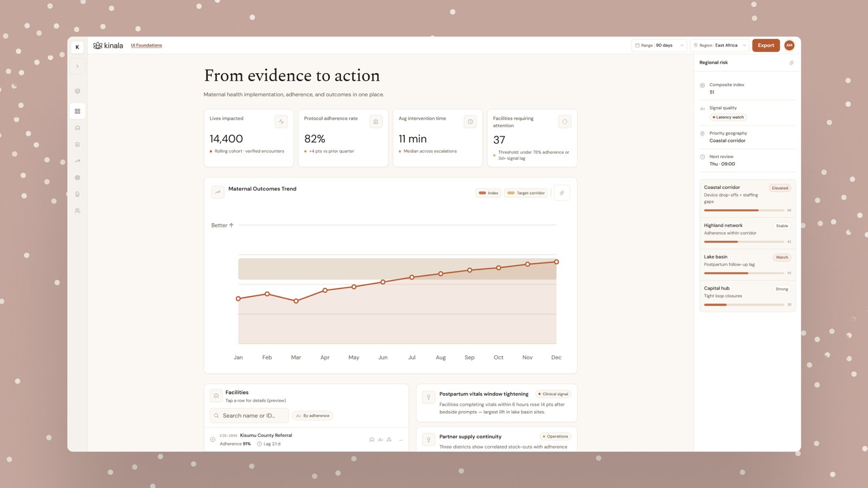
Task: Click the clipboard icon on Protocol adherence rate card
Action: pyautogui.click(x=375, y=121)
